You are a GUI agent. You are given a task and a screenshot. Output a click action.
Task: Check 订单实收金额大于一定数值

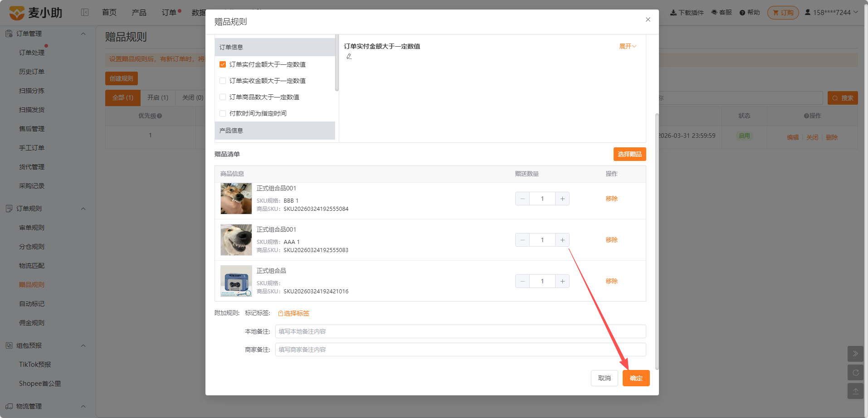pos(223,81)
